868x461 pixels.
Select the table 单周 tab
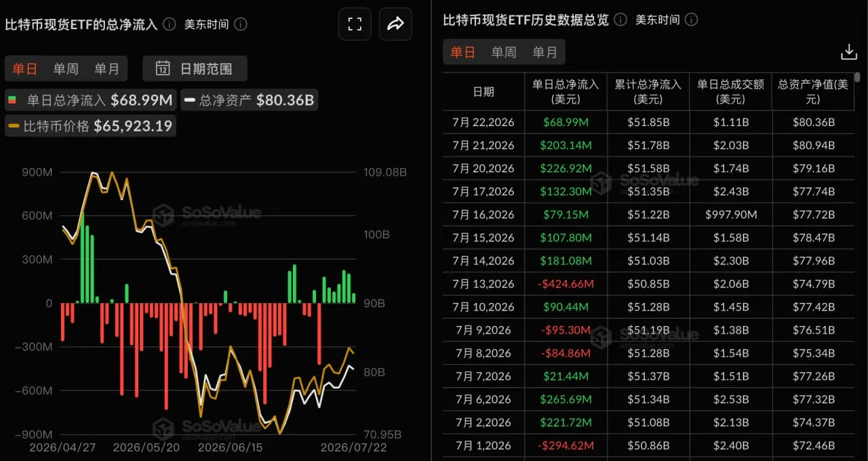[x=504, y=52]
